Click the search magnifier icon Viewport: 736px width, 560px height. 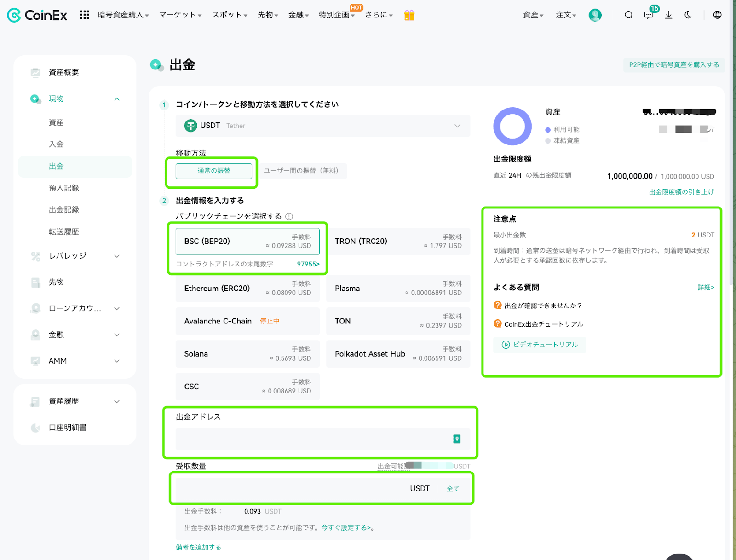(x=628, y=15)
